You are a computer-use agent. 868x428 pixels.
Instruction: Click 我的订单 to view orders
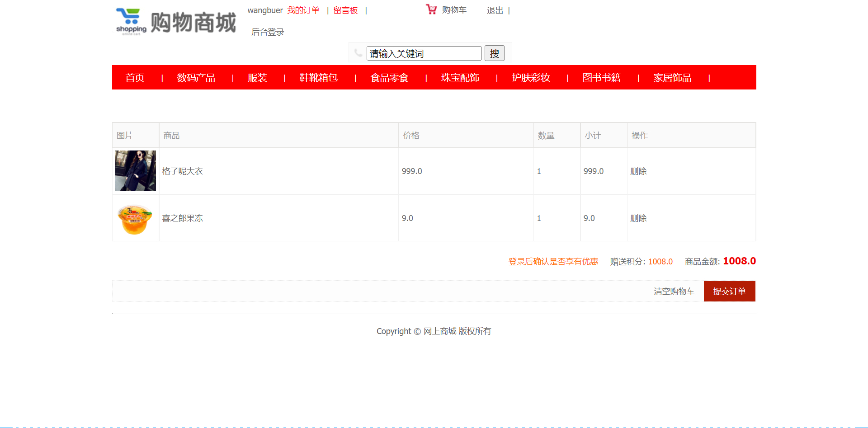tap(303, 10)
